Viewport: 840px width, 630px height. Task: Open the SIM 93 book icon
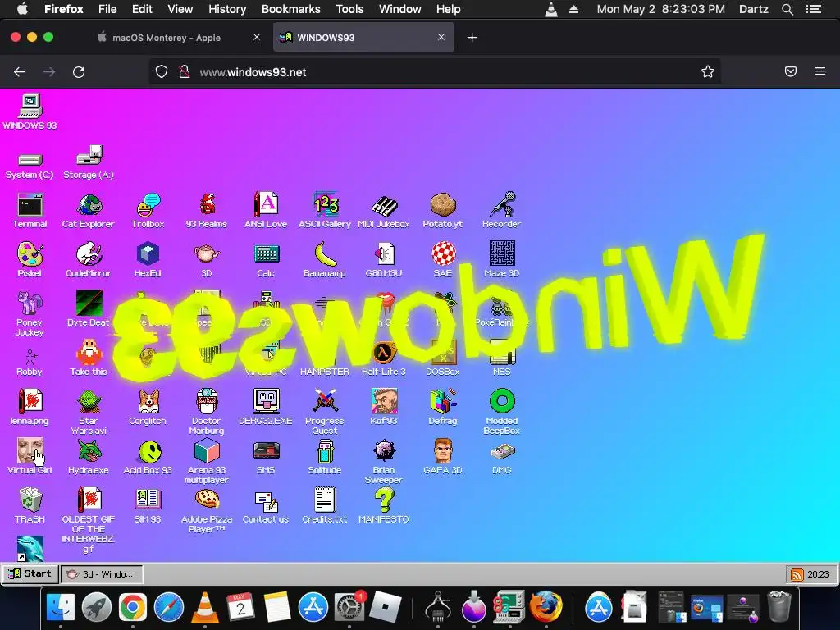pos(148,505)
